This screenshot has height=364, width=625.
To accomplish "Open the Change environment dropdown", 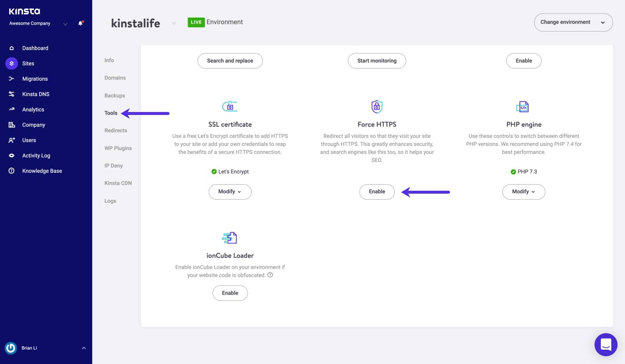I will click(573, 22).
